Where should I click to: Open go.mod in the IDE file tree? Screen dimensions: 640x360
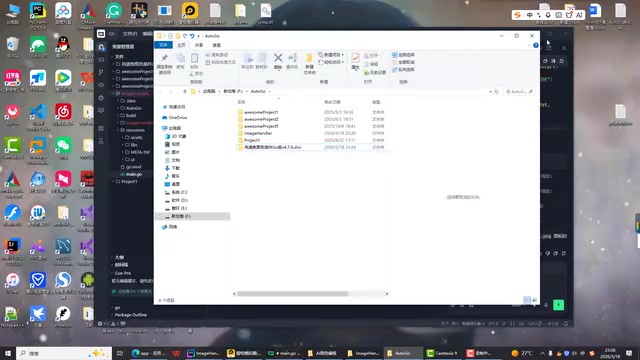pyautogui.click(x=133, y=167)
